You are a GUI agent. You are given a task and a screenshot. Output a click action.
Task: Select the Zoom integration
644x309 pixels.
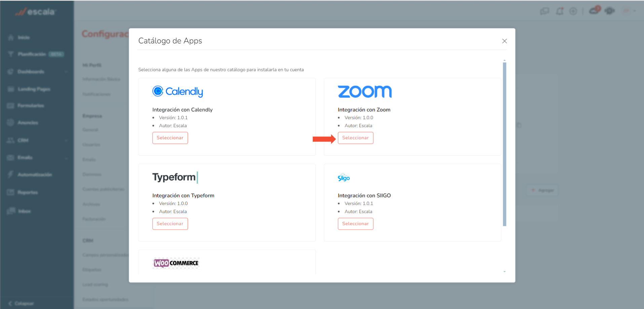[x=355, y=138]
